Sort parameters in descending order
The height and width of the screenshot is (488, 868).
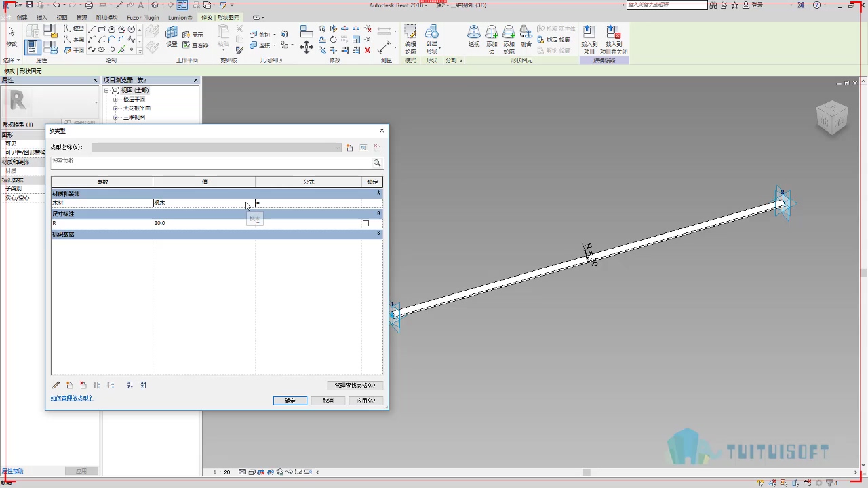(x=144, y=385)
